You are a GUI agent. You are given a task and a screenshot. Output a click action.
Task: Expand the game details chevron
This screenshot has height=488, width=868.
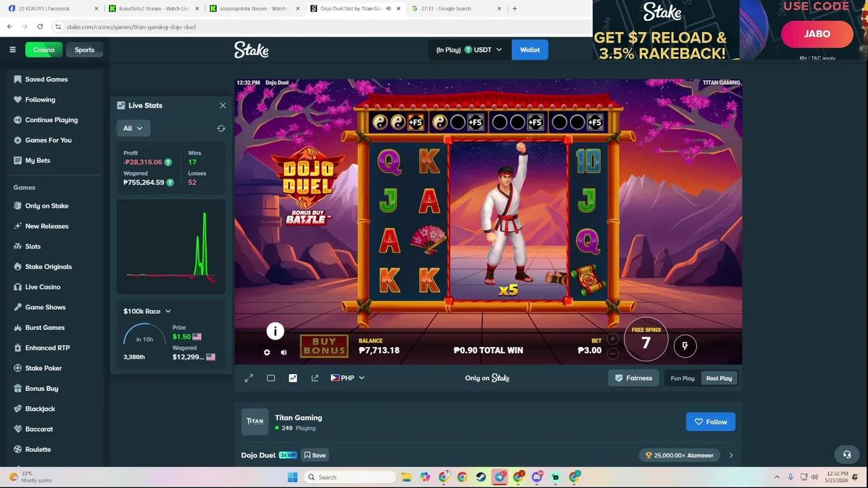coord(730,455)
